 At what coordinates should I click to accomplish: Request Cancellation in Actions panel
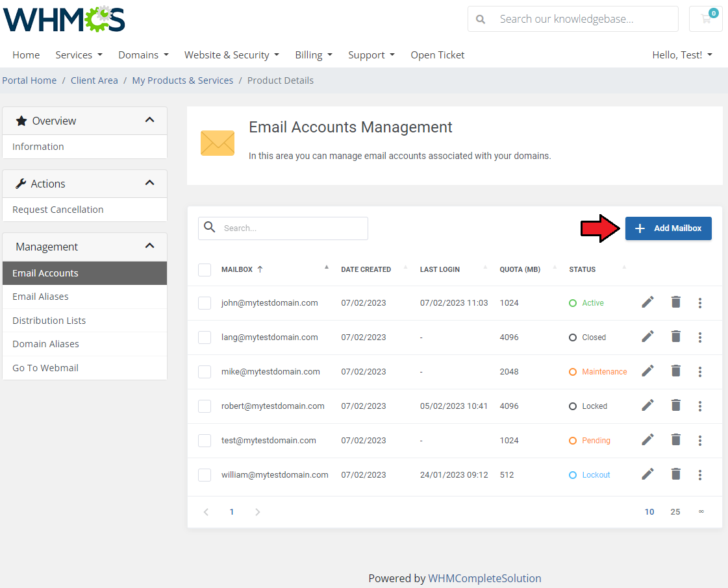coord(84,209)
